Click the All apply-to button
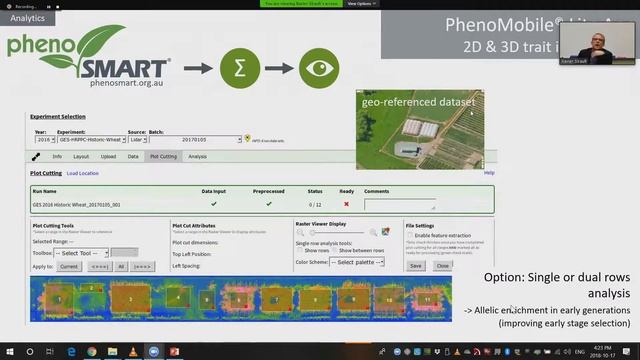 click(121, 267)
